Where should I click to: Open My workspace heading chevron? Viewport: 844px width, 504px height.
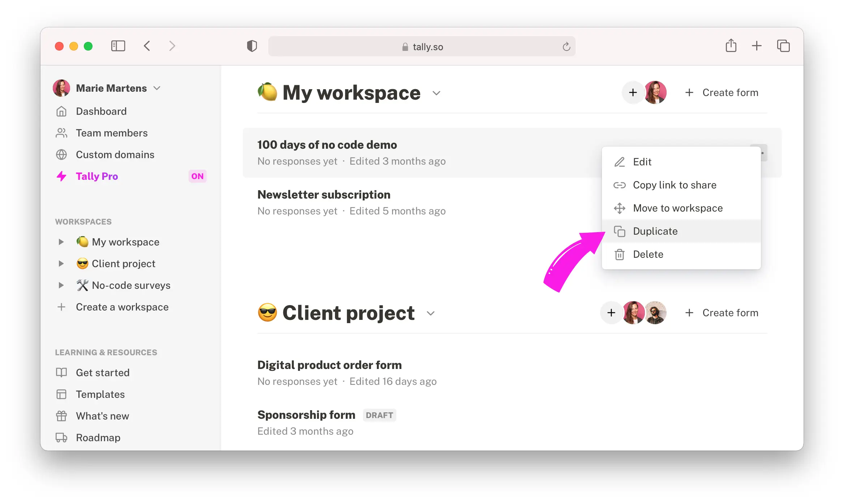[436, 93]
